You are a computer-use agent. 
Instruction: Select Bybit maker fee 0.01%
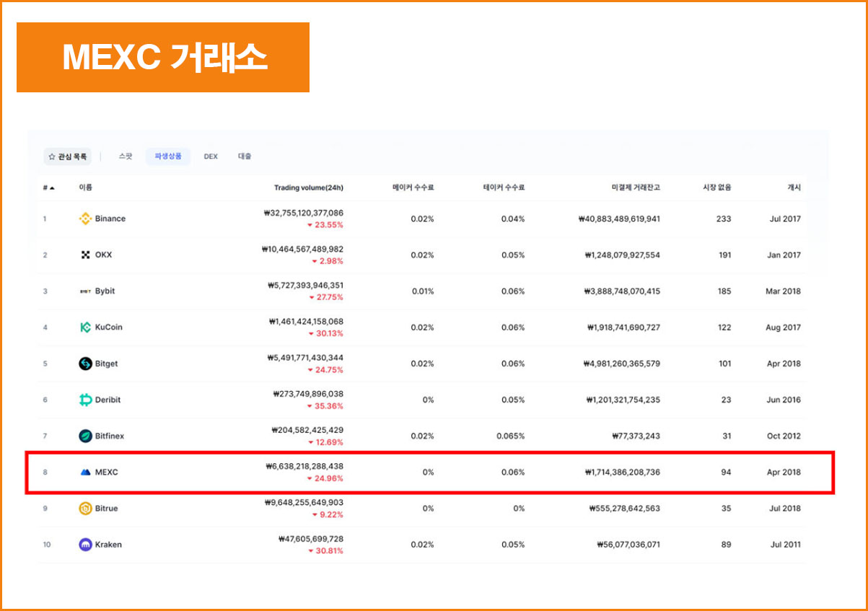(423, 291)
